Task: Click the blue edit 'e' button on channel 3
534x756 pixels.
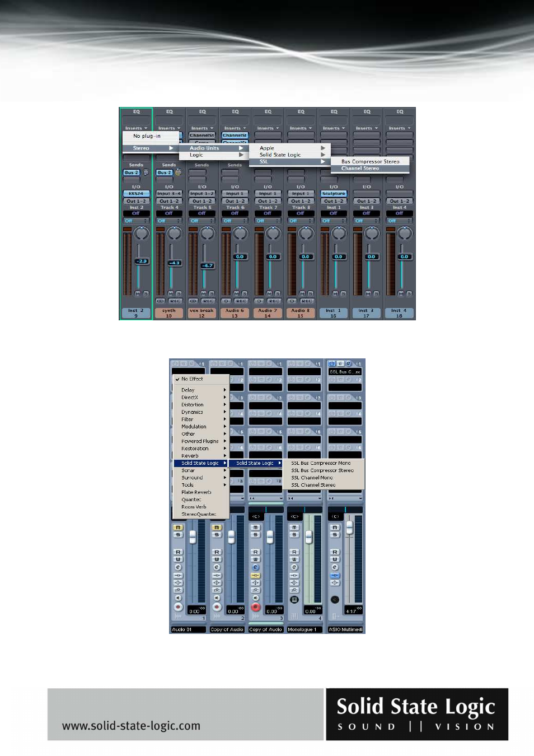Action: pos(255,567)
